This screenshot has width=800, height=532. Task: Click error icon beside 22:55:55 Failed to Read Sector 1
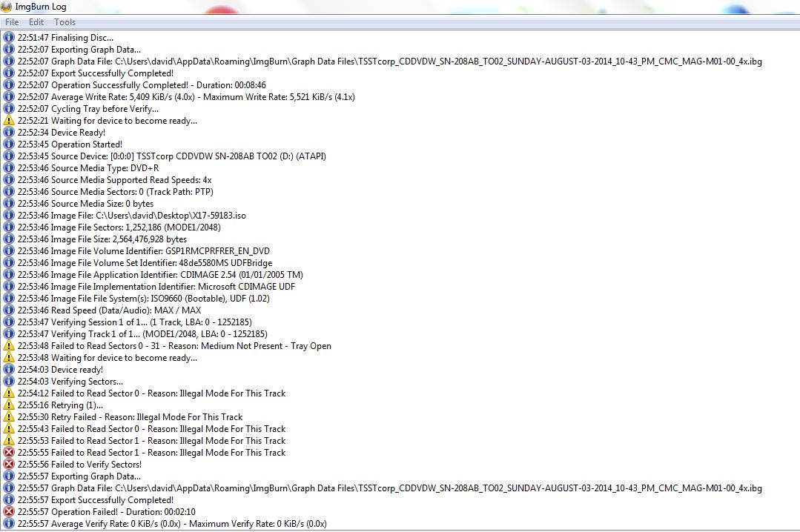pos(9,453)
